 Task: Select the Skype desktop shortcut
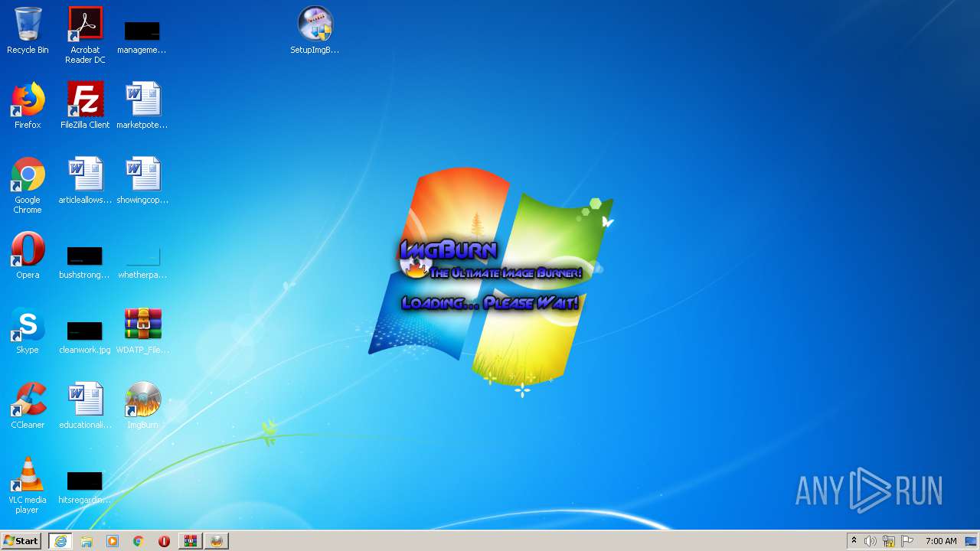[x=28, y=331]
